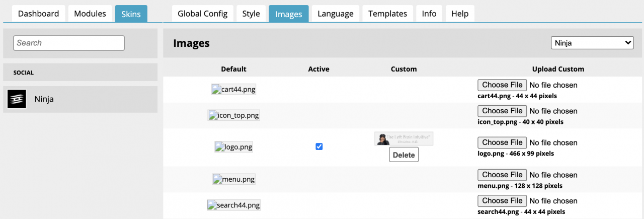Choose a file for cart44.png upload

502,85
